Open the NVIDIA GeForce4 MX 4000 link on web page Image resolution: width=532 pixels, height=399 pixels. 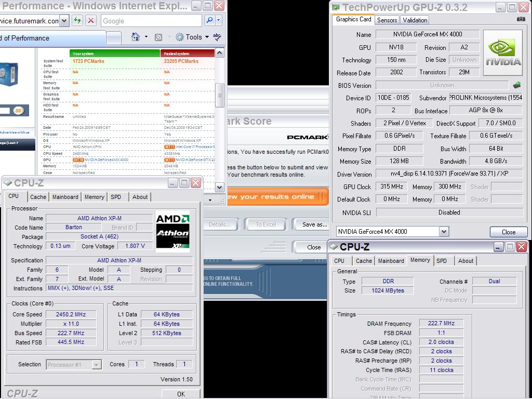[x=107, y=160]
